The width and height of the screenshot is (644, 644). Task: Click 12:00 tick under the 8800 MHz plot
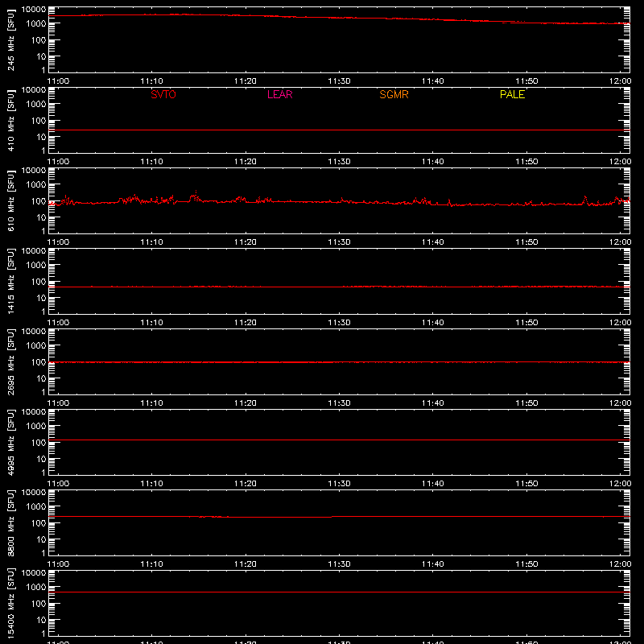(620, 564)
